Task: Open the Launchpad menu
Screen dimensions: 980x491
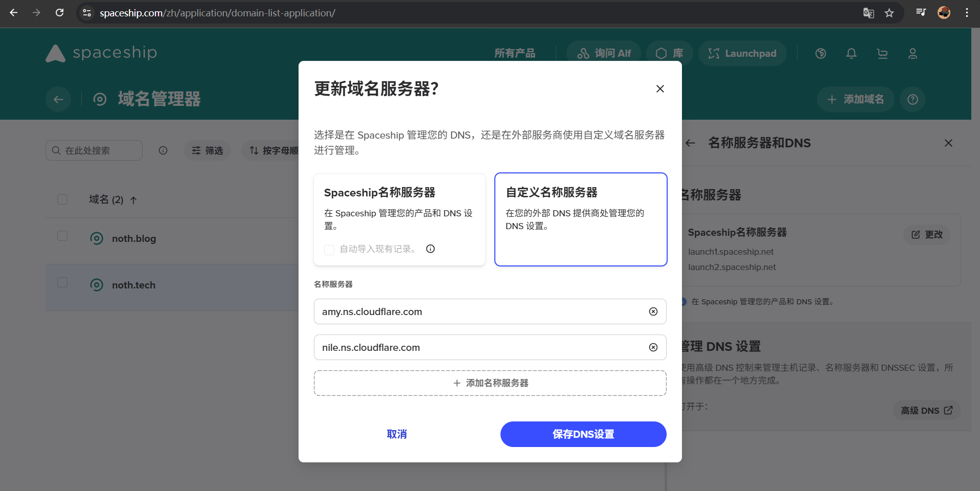Action: point(742,53)
